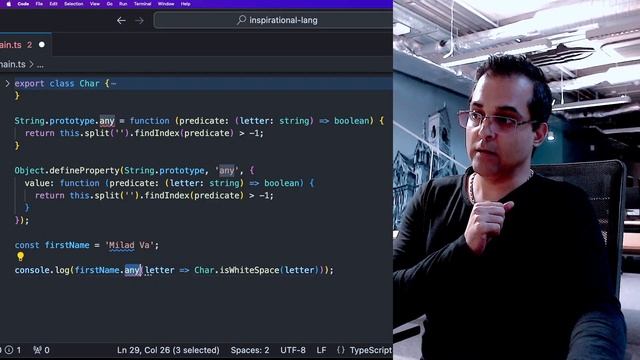Image resolution: width=640 pixels, height=360 pixels.
Task: Open the Code menu in menu bar
Action: [x=23, y=4]
